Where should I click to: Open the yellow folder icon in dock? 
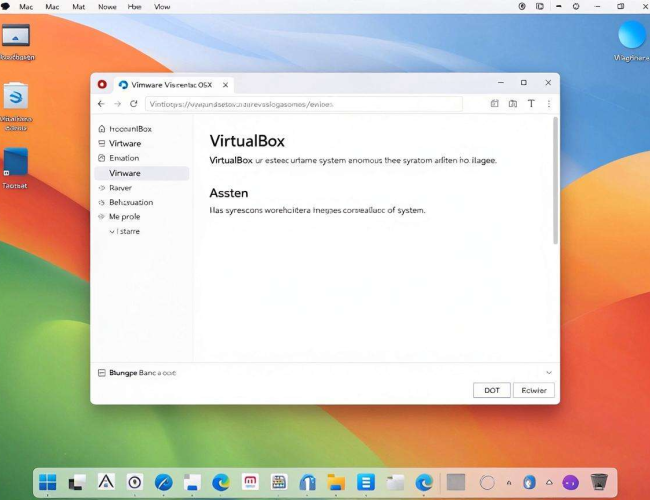(336, 483)
